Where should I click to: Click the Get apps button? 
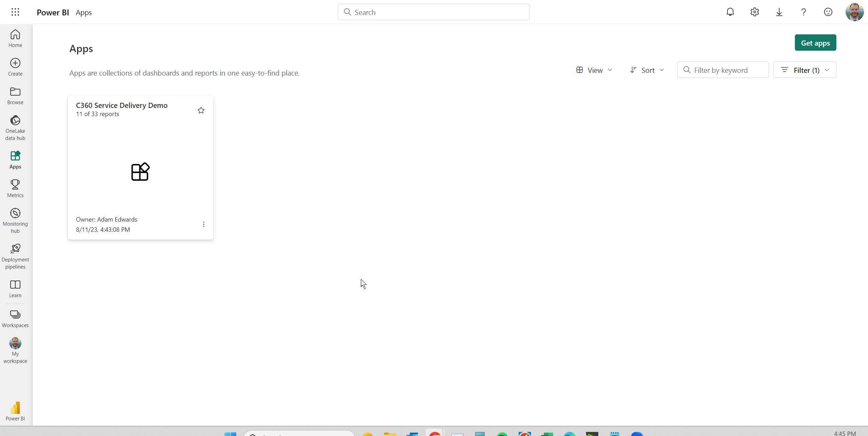point(815,43)
